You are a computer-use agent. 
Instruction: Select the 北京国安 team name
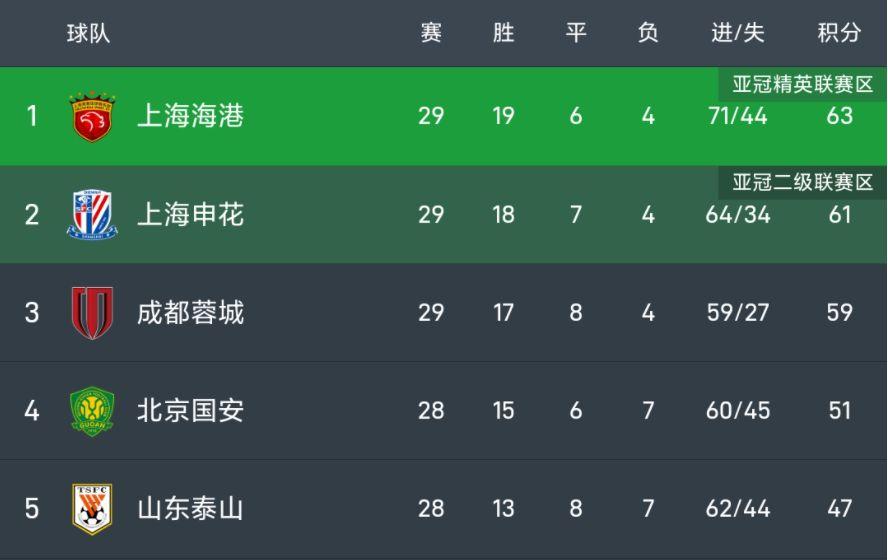click(190, 411)
